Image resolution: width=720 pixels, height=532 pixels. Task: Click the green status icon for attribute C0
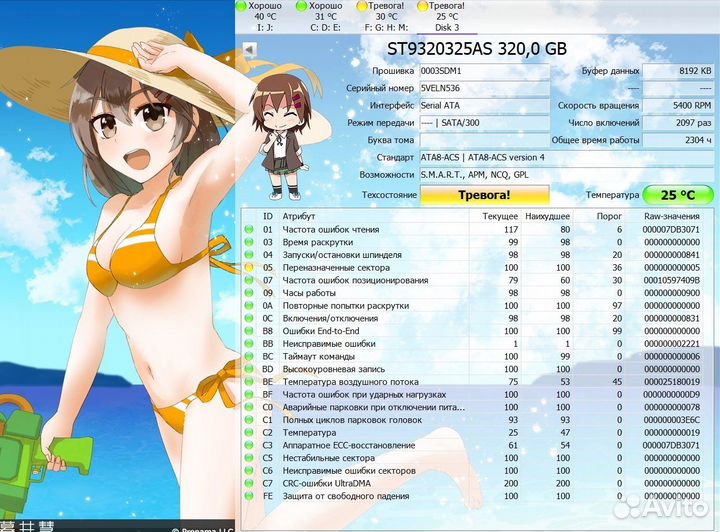(x=249, y=407)
